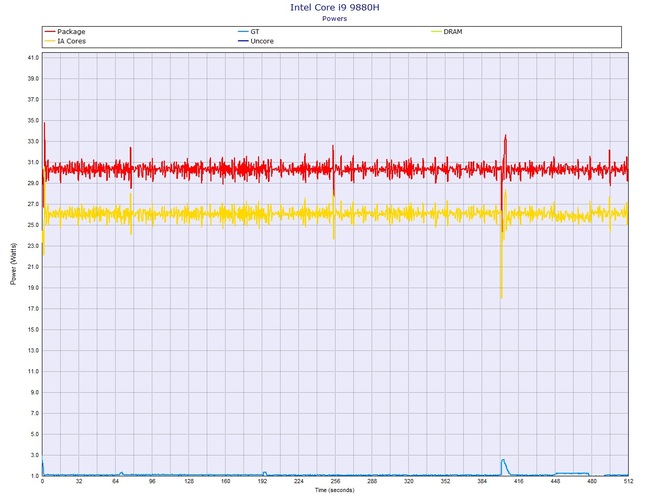Click the 512 x-axis tick label

click(x=628, y=481)
